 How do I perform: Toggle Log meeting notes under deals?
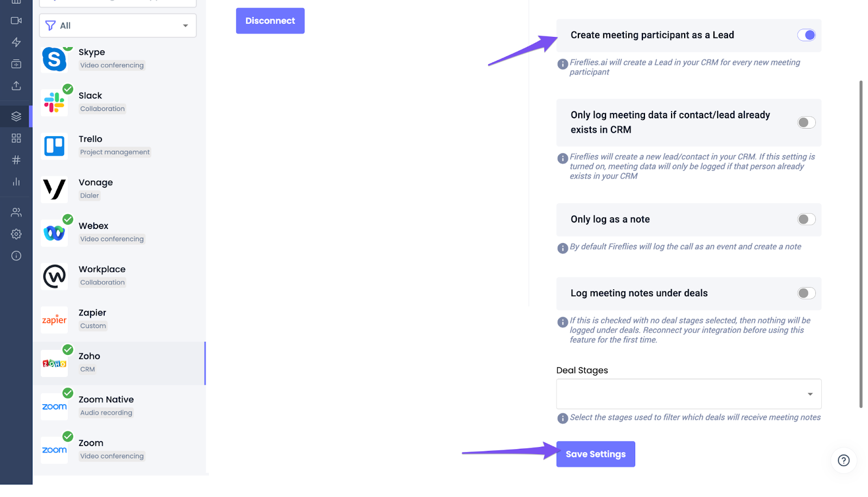pyautogui.click(x=806, y=293)
